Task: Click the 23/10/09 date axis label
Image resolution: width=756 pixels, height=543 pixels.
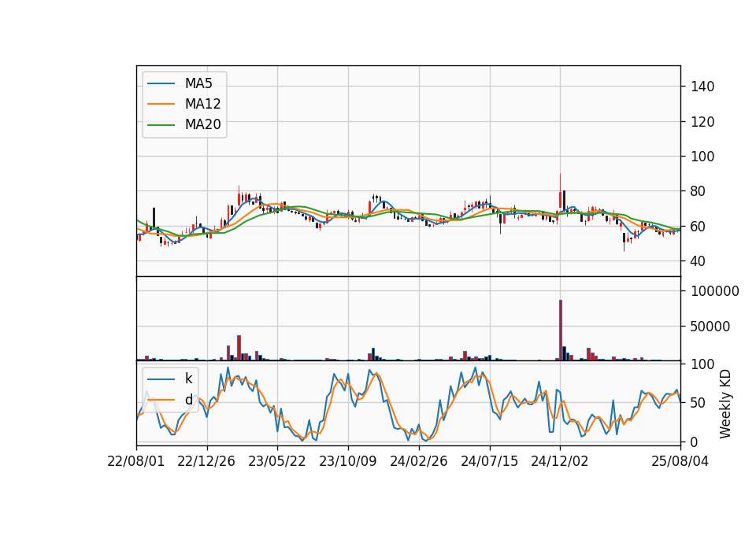Action: tap(347, 461)
